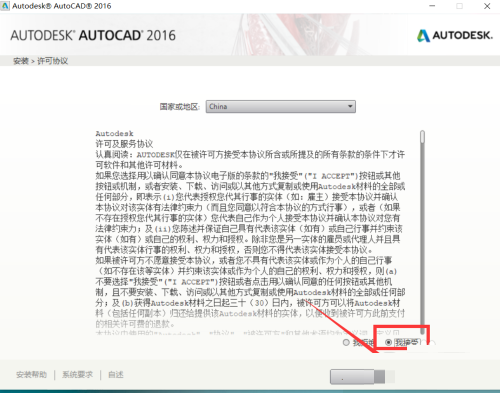Select the 我接受 (I Accept) radio button
The width and height of the screenshot is (500, 393).
tap(388, 342)
